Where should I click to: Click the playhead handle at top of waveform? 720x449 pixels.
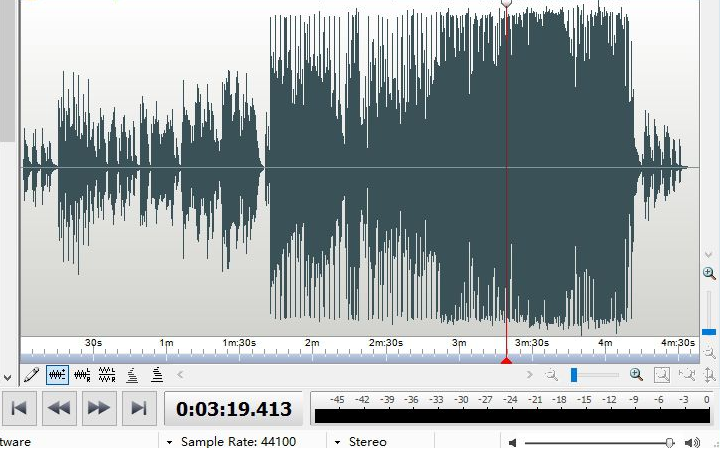tap(506, 3)
